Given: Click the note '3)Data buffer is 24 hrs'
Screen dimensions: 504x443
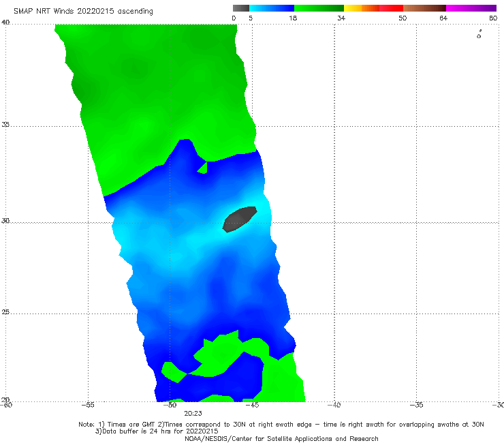Looking at the screenshot, I should pyautogui.click(x=157, y=431).
